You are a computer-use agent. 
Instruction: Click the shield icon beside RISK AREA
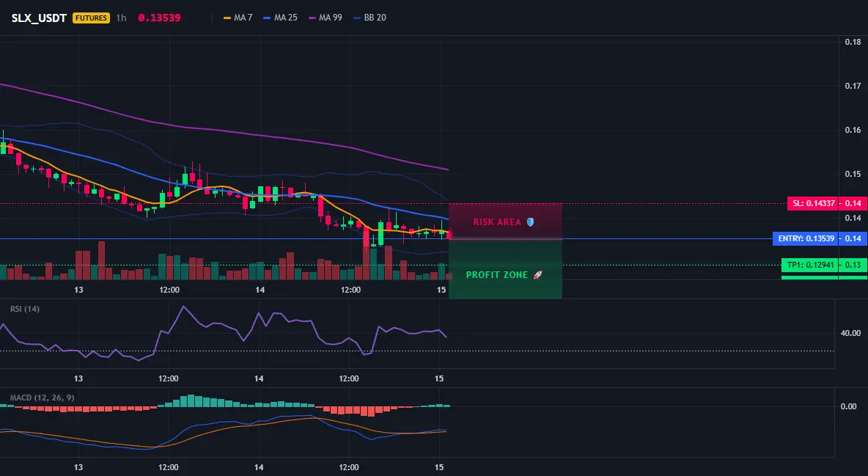tap(530, 221)
